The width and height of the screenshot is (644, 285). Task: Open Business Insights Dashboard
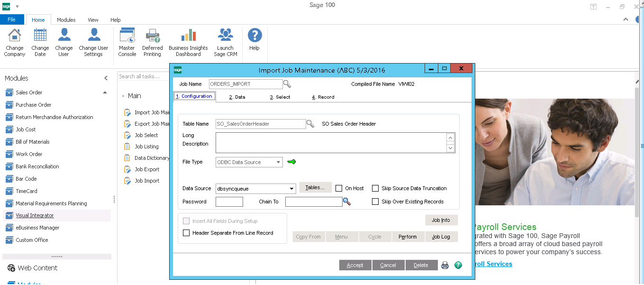click(188, 42)
